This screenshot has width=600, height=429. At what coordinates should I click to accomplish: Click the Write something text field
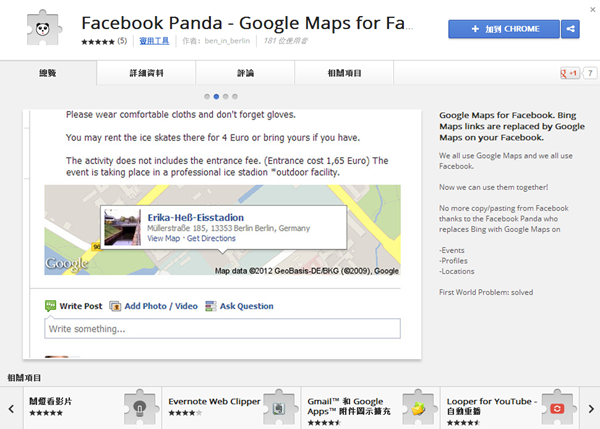[x=222, y=328]
